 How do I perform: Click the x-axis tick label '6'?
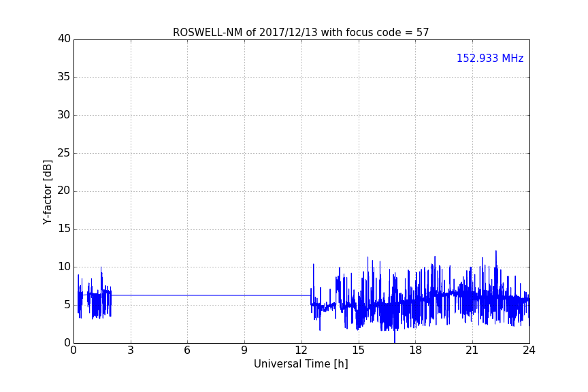(x=188, y=350)
